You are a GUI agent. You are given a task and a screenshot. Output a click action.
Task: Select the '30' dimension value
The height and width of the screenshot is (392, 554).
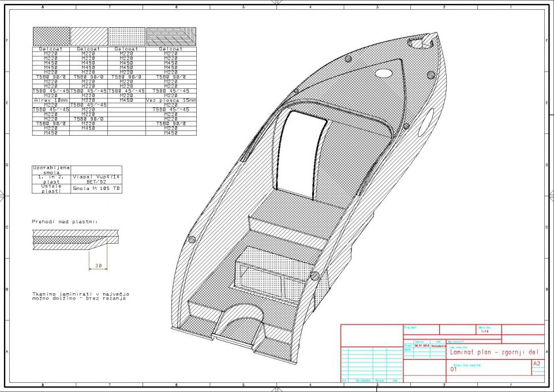point(98,266)
